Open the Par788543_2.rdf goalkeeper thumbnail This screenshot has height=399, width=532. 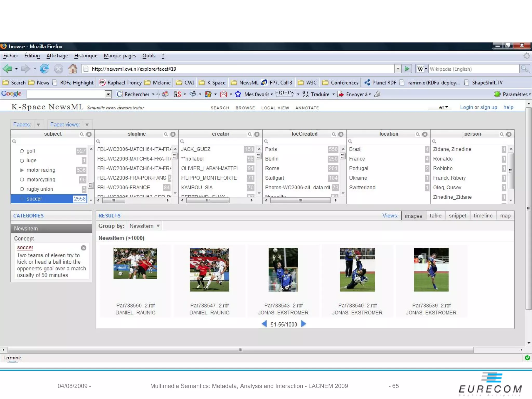(283, 269)
